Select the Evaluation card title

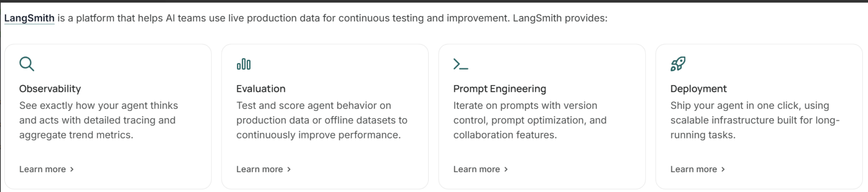261,89
